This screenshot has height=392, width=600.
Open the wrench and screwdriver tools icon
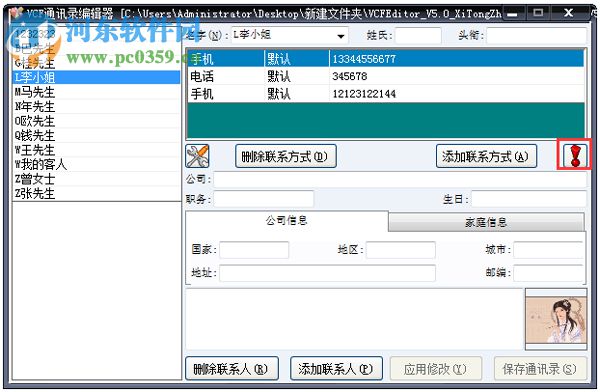(x=197, y=156)
